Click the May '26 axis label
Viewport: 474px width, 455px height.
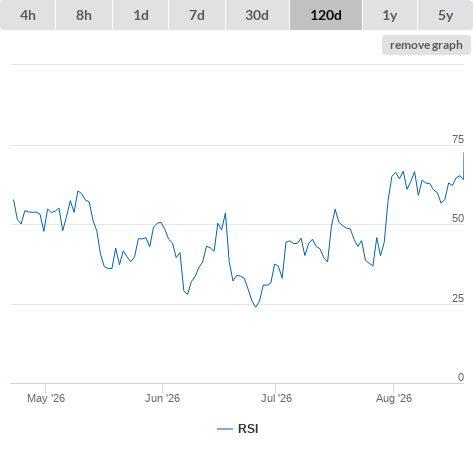point(46,398)
